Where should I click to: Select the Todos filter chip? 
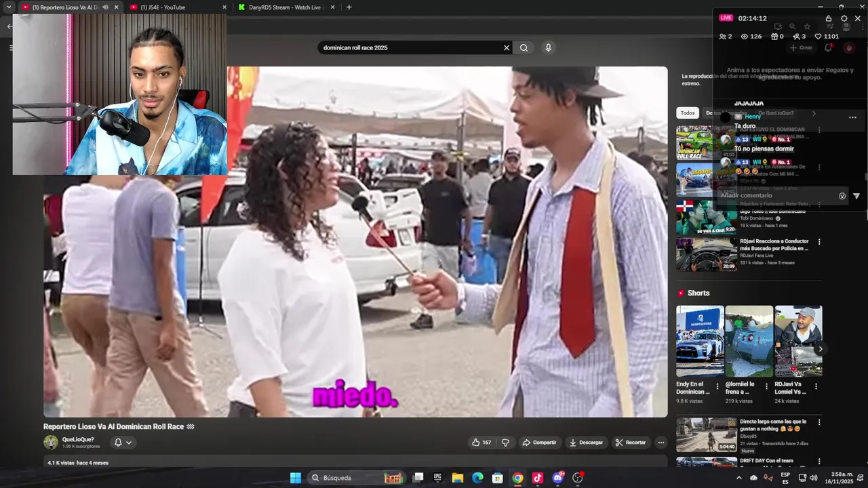tap(688, 113)
